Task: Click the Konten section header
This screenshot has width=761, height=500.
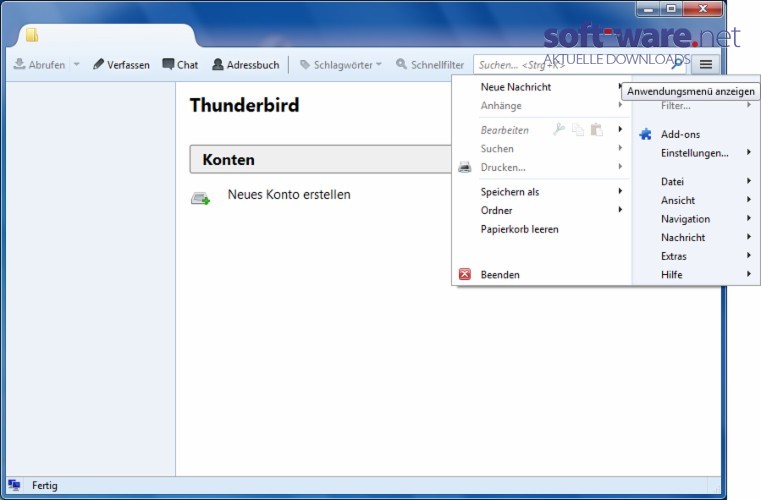Action: tap(320, 159)
